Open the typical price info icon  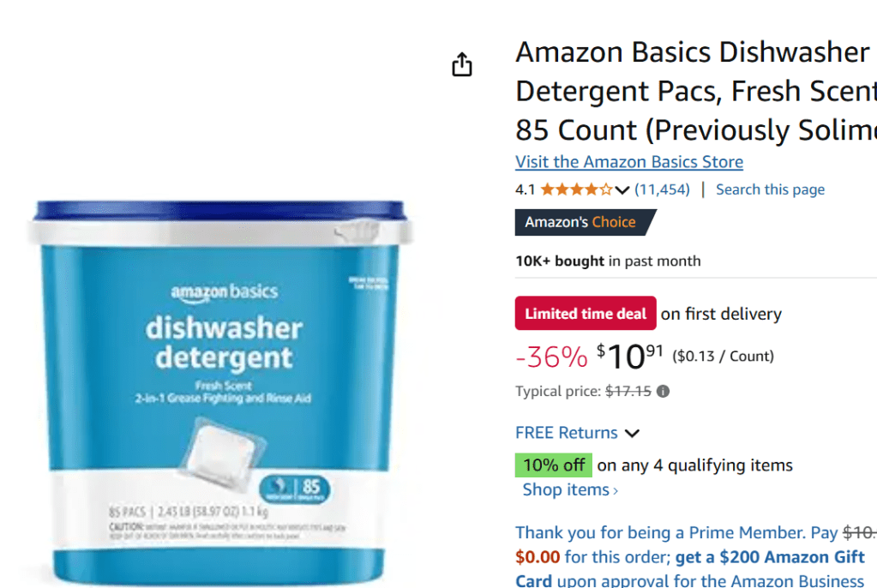[663, 391]
